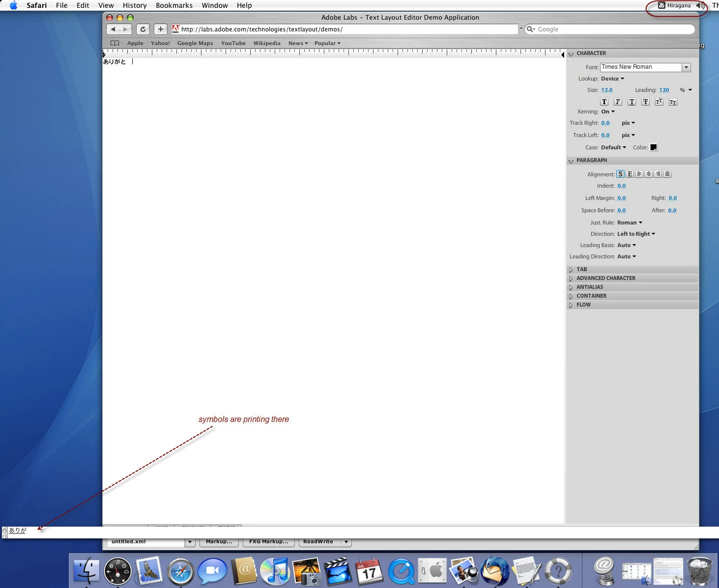Click the volume icon in menu bar

700,5
